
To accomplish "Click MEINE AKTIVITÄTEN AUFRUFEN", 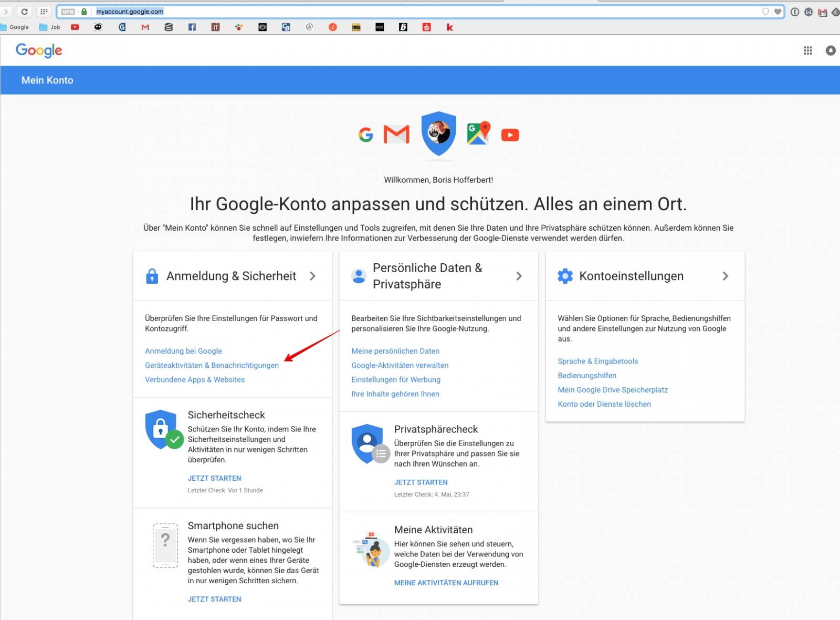I will tap(446, 583).
